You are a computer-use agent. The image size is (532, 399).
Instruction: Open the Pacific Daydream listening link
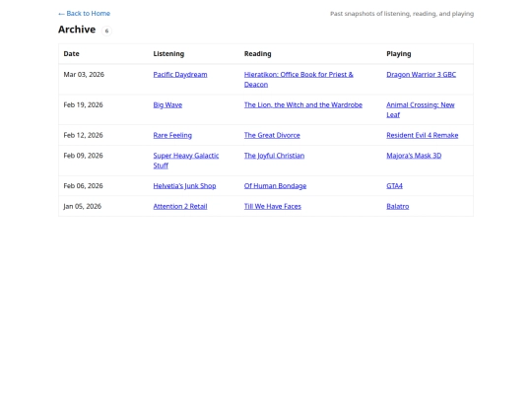pyautogui.click(x=180, y=75)
